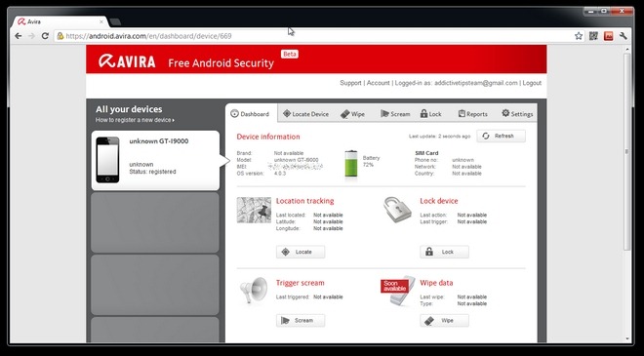This screenshot has width=644, height=356.
Task: Click the Last update 2 seconds ago text
Action: [x=439, y=137]
